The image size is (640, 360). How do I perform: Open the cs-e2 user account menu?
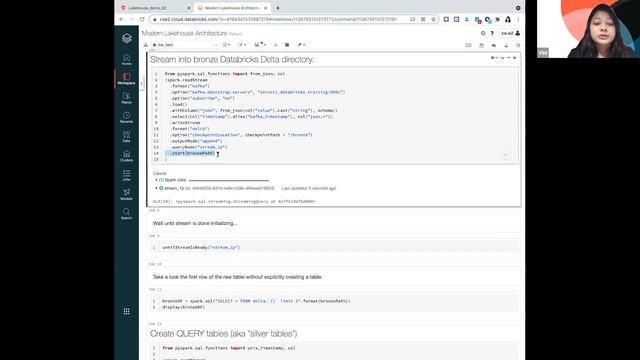tap(510, 33)
